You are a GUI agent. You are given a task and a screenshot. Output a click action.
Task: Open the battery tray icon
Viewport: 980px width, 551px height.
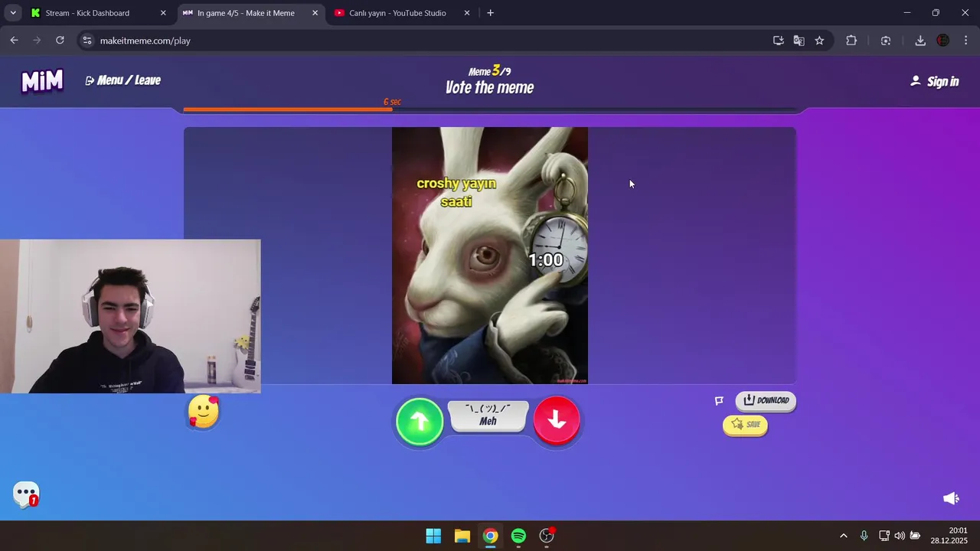point(915,536)
